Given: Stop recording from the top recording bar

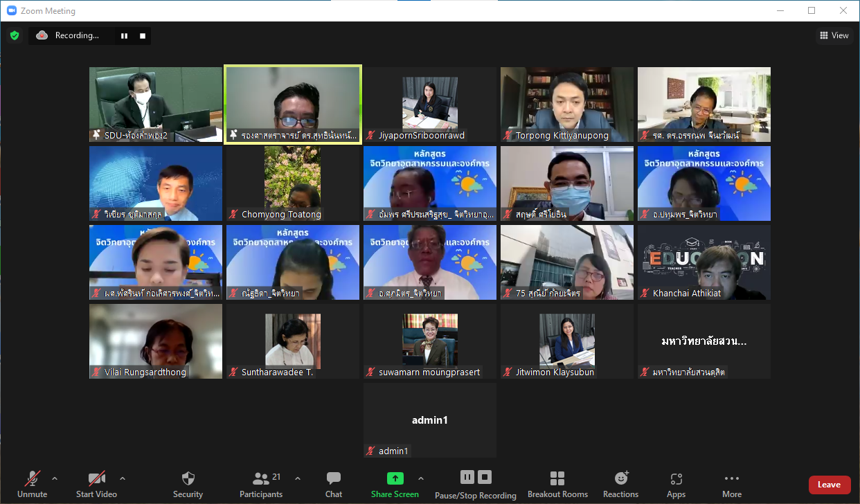Looking at the screenshot, I should pos(143,35).
